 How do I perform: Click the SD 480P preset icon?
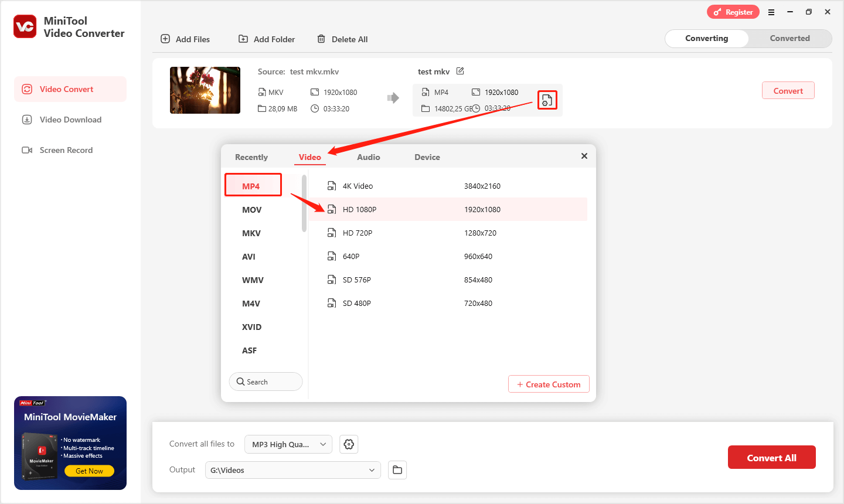point(332,303)
